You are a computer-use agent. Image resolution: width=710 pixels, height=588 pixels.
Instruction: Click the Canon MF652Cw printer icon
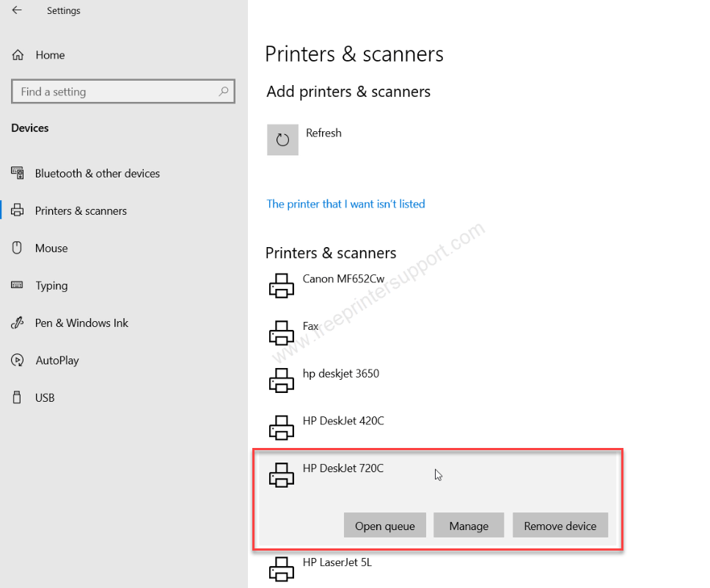(282, 286)
